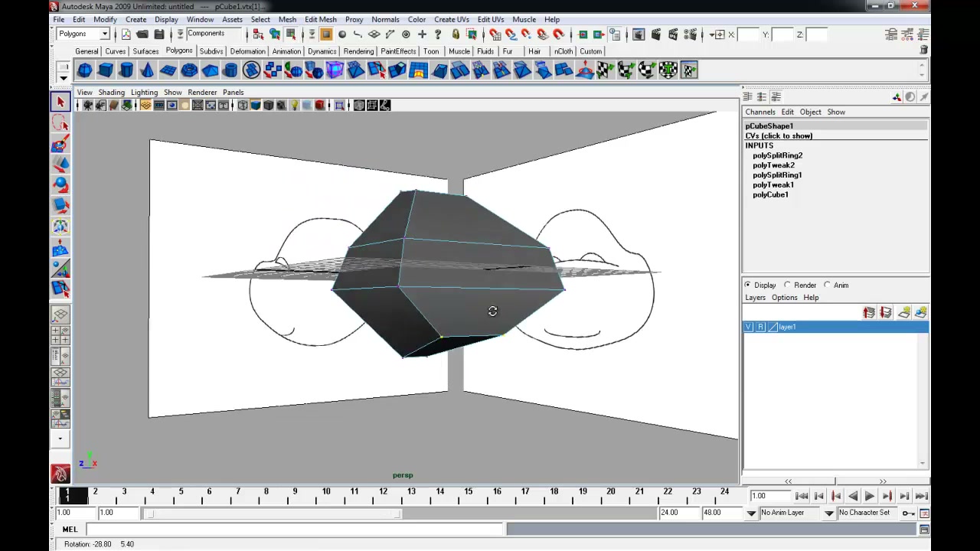Switch to four view layout
The height and width of the screenshot is (551, 980).
(x=60, y=335)
